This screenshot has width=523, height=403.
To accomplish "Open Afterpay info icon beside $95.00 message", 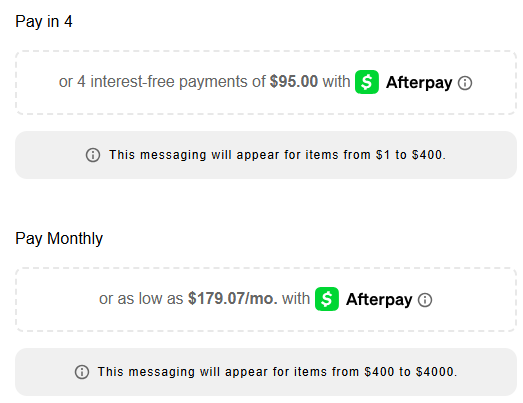I will tap(465, 83).
